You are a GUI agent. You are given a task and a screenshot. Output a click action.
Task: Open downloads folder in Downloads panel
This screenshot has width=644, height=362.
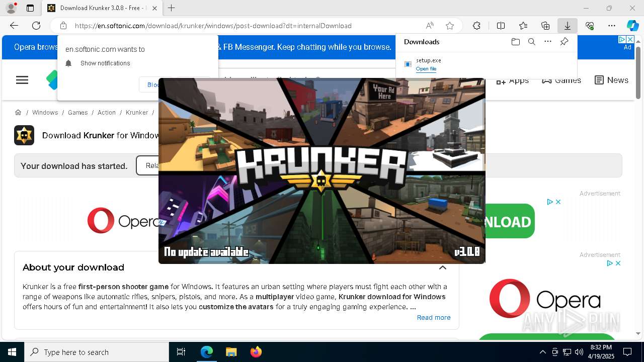pyautogui.click(x=515, y=42)
